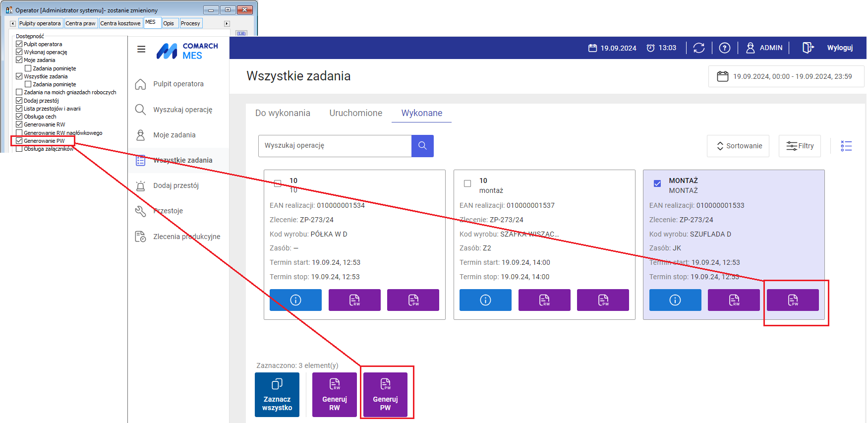Click the Zlecenia produkcyjne document icon
The height and width of the screenshot is (423, 868).
(x=141, y=237)
